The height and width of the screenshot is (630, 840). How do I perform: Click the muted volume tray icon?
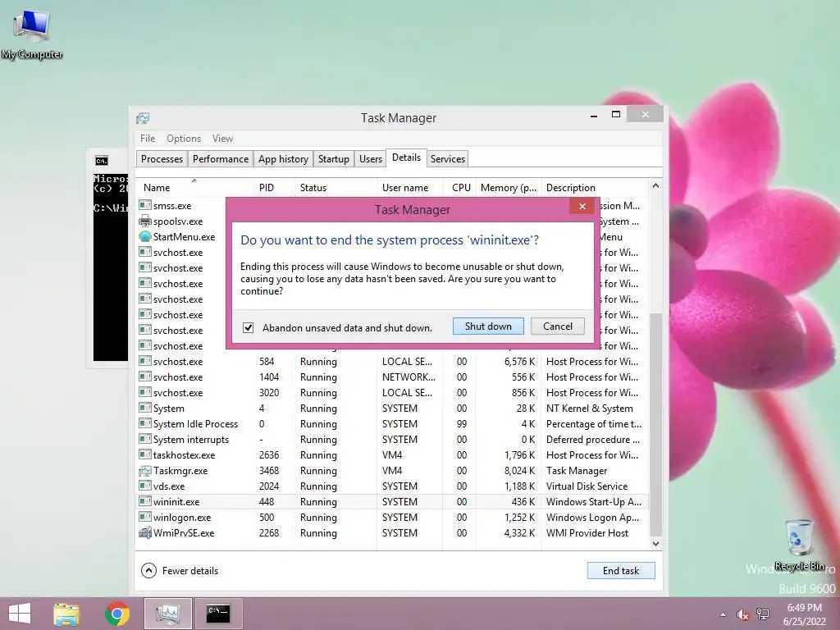click(x=742, y=614)
